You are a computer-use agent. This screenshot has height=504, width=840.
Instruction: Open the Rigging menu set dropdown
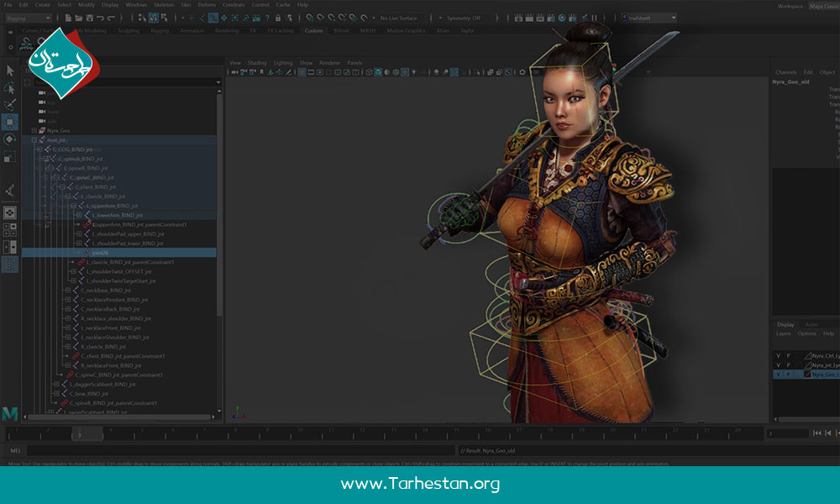[x=29, y=18]
